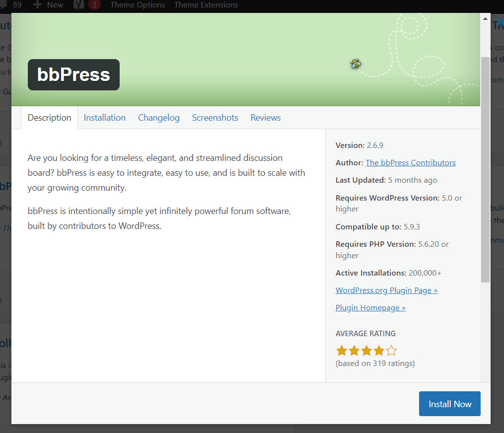Click the bee icon in the banner
The width and height of the screenshot is (504, 433).
[356, 64]
